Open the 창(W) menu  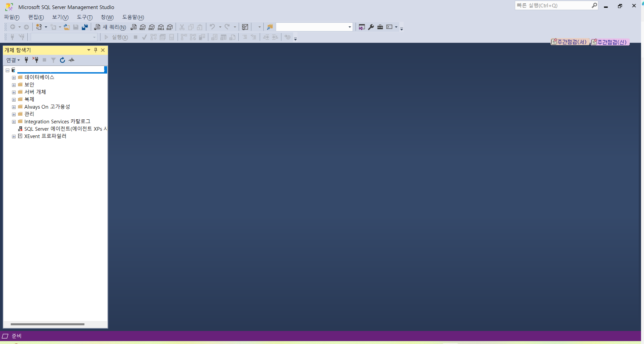tap(107, 17)
